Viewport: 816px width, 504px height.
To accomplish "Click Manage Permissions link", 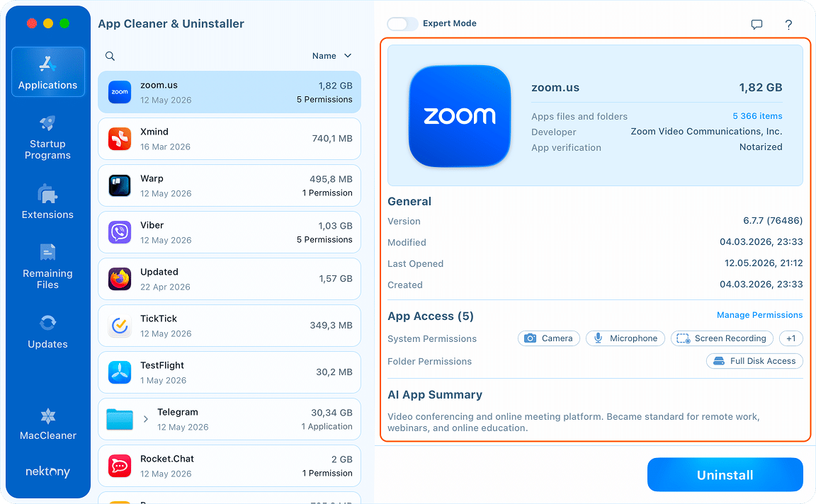I will pyautogui.click(x=760, y=315).
